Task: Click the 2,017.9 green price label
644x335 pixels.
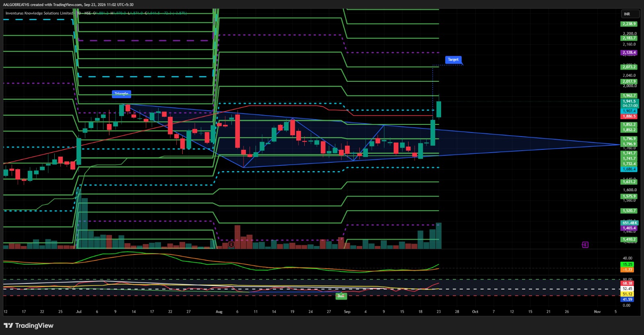Action: point(630,81)
